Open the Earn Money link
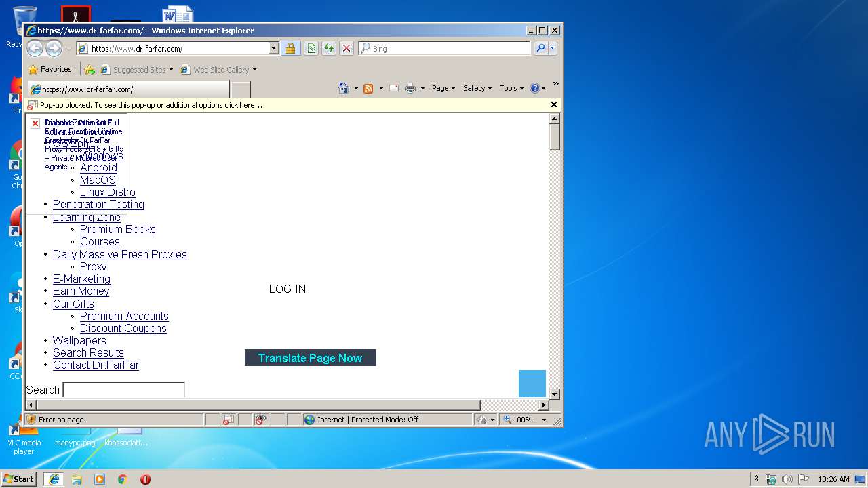868x488 pixels. (x=81, y=291)
